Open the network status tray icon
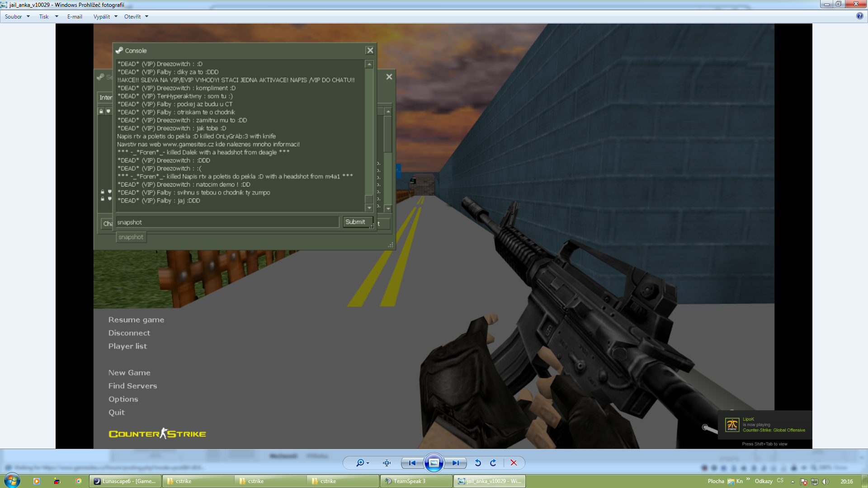This screenshot has width=868, height=488. pos(815,482)
